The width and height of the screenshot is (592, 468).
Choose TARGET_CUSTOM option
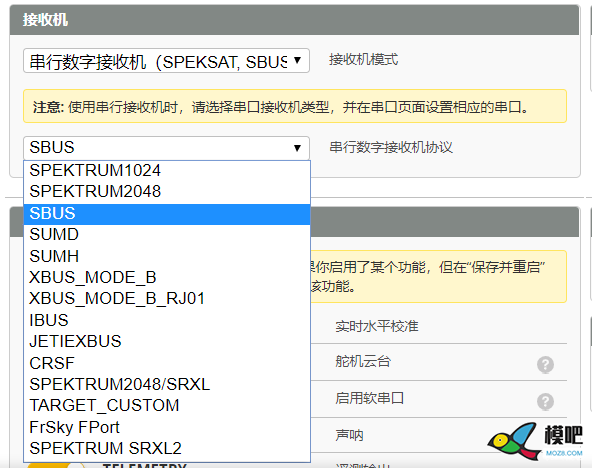(x=167, y=406)
